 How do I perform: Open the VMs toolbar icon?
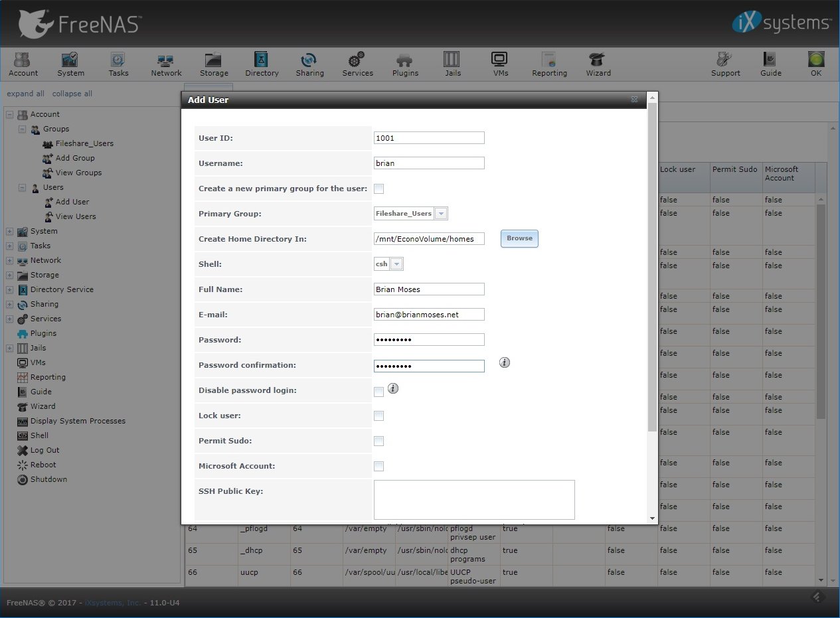(500, 64)
